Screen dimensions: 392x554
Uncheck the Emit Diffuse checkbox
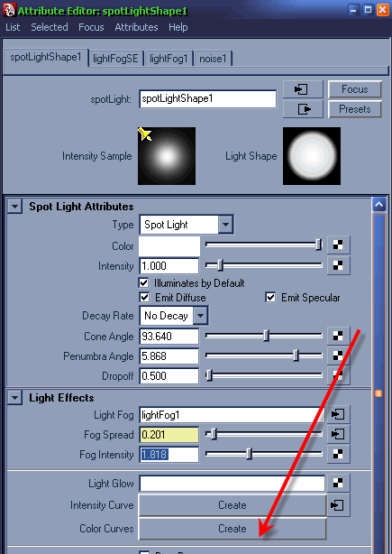143,297
